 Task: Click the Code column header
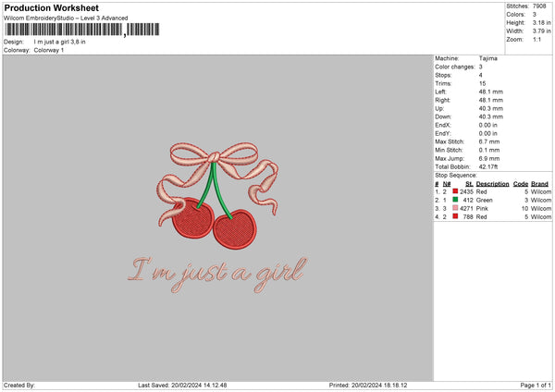520,184
